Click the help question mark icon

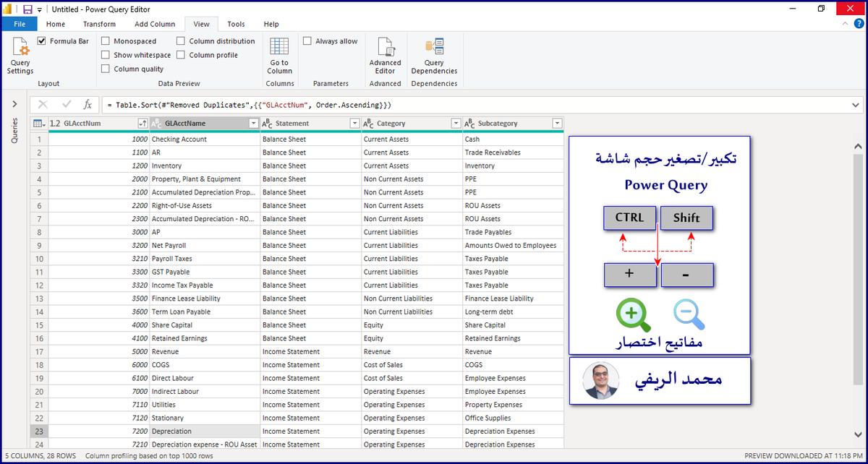(x=859, y=24)
